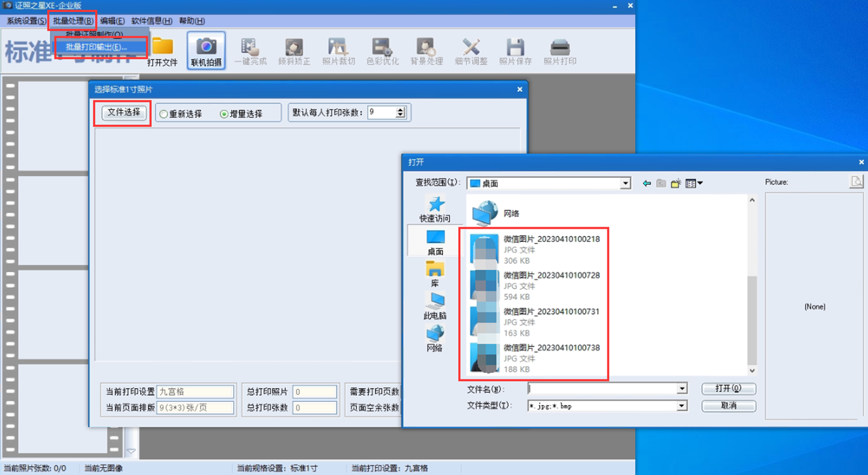Select the 细节调整 tool icon
The height and width of the screenshot is (475, 868).
[x=471, y=47]
